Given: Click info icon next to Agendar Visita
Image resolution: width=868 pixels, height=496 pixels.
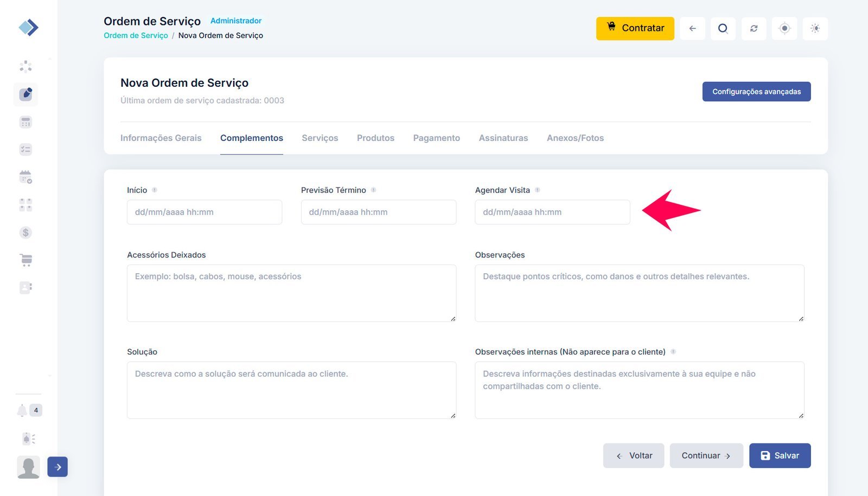Looking at the screenshot, I should (x=537, y=190).
